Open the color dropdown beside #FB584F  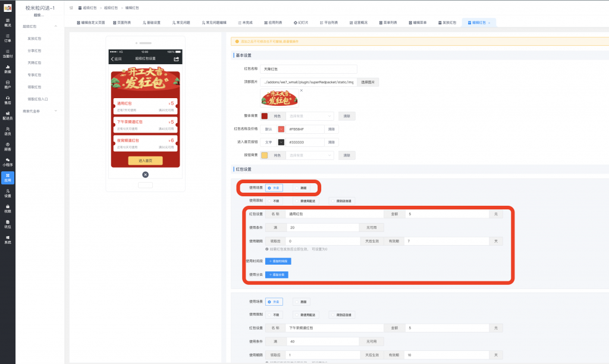tap(281, 129)
